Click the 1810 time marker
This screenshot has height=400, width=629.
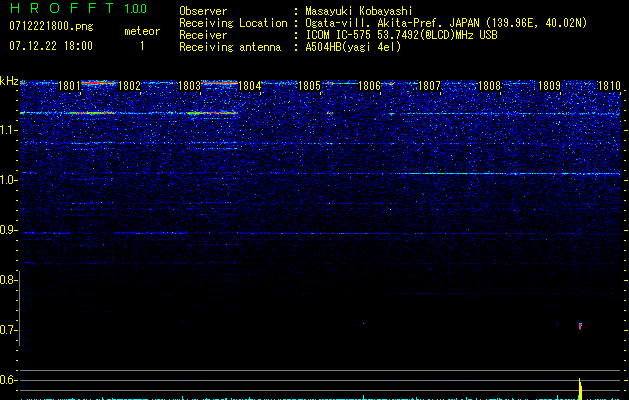(609, 86)
